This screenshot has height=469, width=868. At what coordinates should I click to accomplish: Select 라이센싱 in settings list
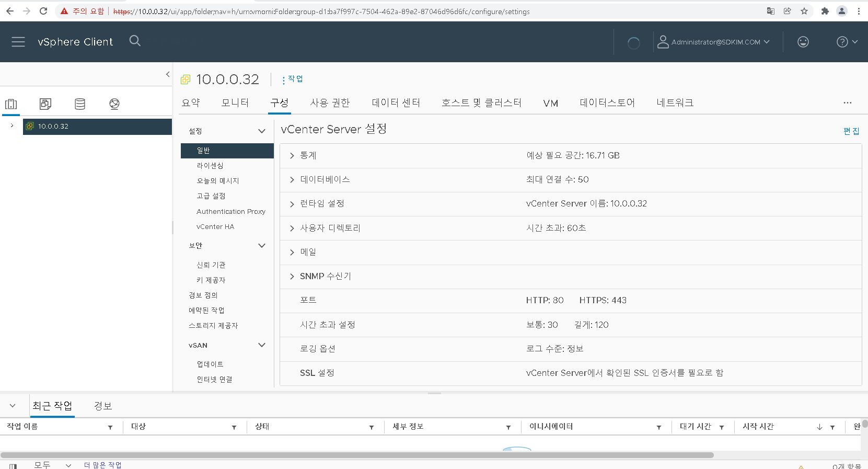[x=210, y=165]
